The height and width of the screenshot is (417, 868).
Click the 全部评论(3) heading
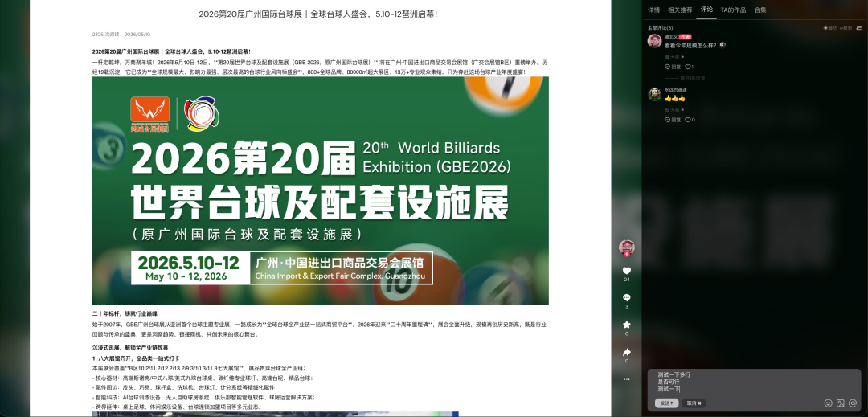661,27
